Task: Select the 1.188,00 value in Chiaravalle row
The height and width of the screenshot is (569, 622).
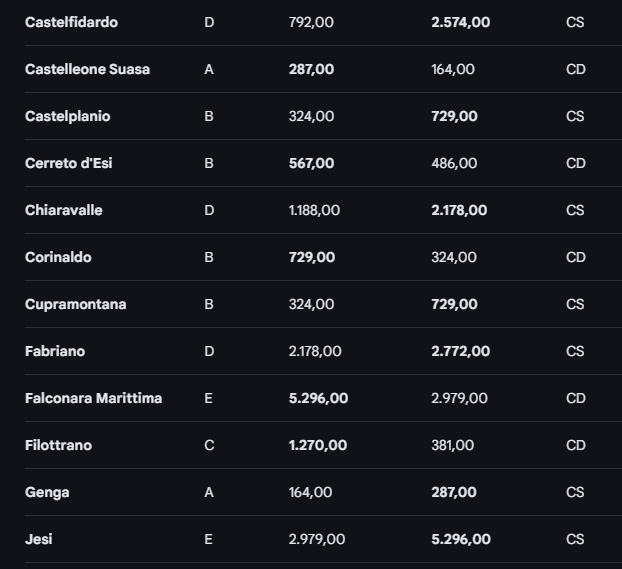Action: pos(314,210)
